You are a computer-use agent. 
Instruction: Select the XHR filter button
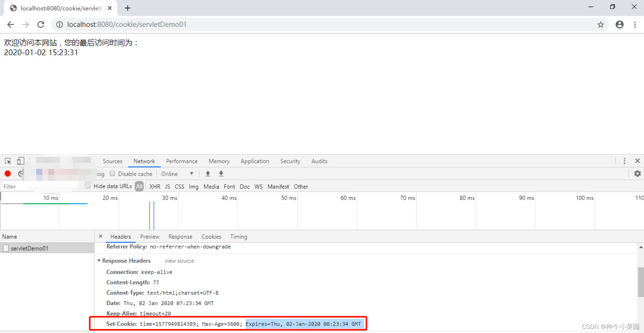click(155, 186)
